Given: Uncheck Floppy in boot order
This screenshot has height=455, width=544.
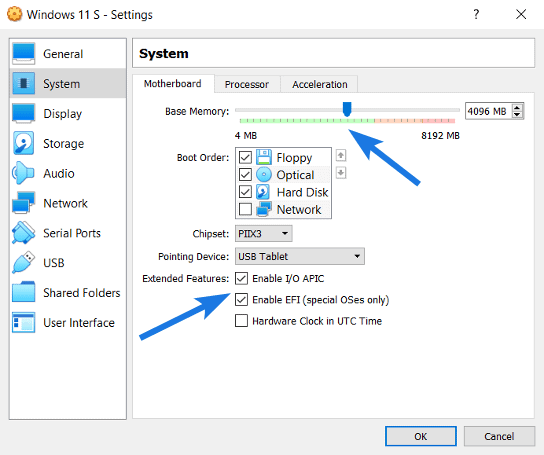Looking at the screenshot, I should pyautogui.click(x=245, y=157).
